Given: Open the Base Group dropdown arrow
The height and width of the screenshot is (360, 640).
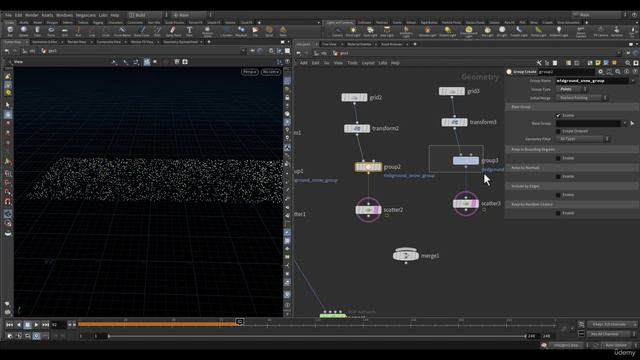Looking at the screenshot, I should (x=624, y=123).
